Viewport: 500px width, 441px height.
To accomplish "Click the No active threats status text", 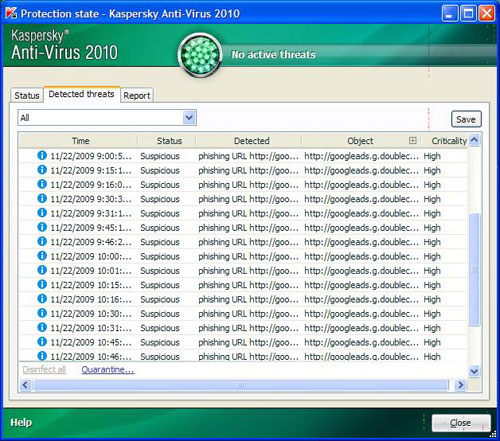I will 273,54.
